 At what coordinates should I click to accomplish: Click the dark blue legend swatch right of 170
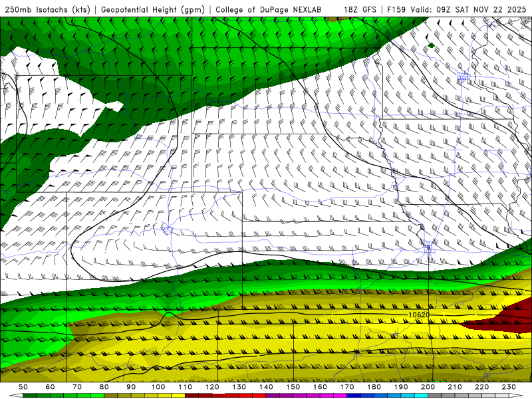point(354,396)
